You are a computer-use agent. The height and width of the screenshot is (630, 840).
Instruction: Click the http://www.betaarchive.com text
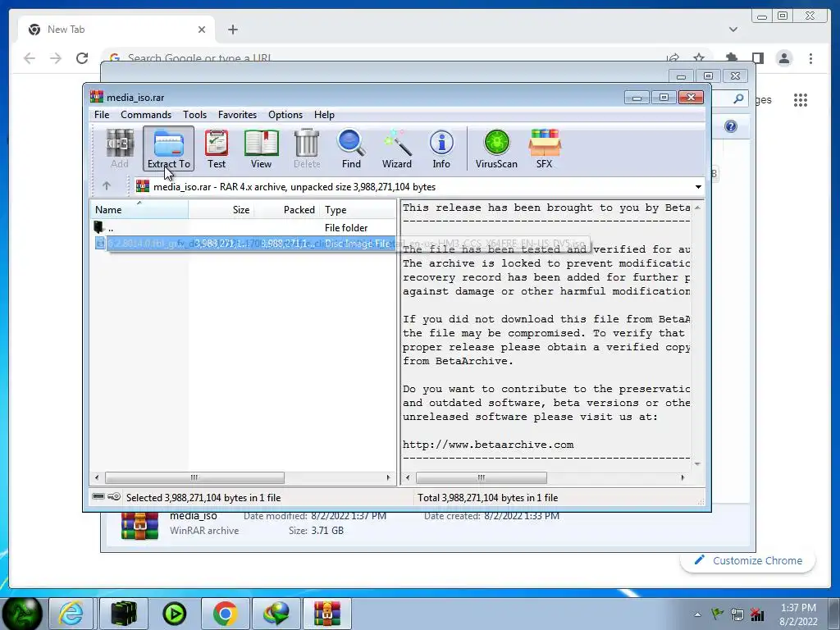(x=488, y=445)
